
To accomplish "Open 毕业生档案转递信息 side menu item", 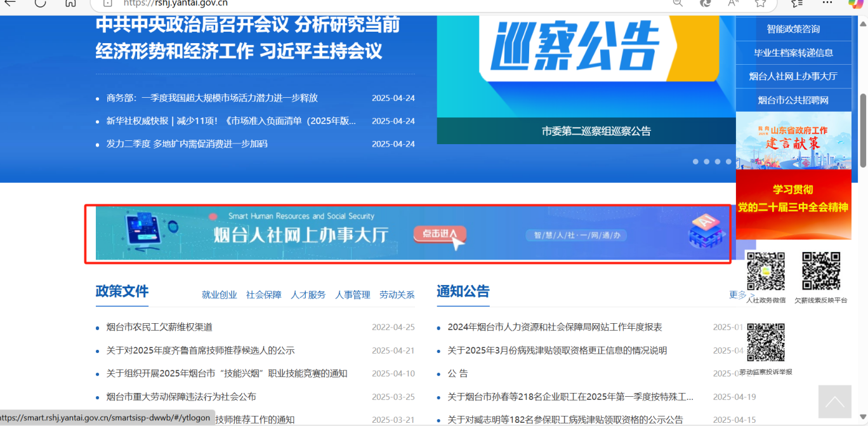I will [793, 53].
